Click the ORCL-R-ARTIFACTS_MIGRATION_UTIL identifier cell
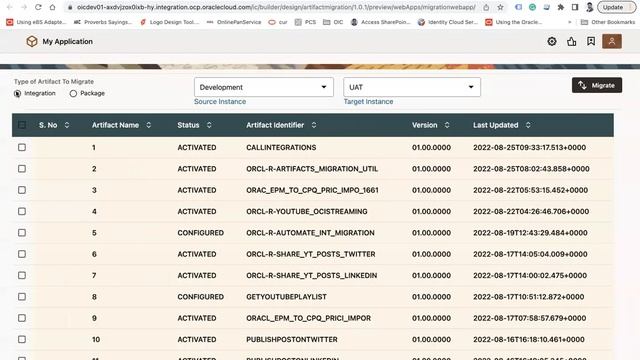This screenshot has width=640, height=360. [x=312, y=169]
